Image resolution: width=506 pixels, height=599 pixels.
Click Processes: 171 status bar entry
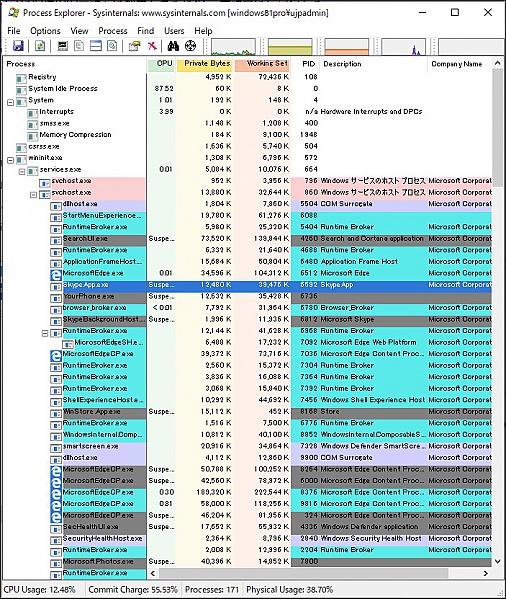[x=212, y=589]
